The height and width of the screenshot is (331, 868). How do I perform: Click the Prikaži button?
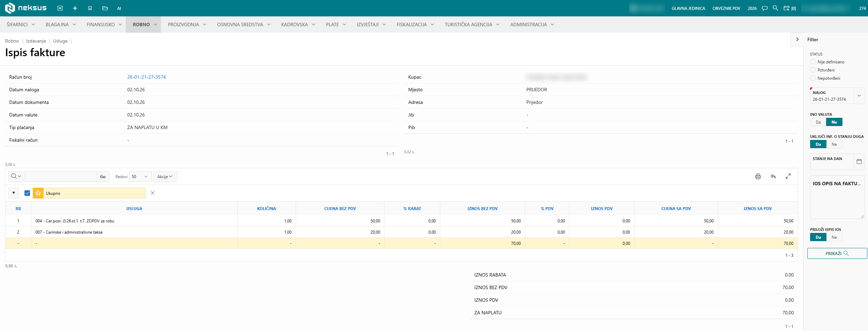pos(837,253)
